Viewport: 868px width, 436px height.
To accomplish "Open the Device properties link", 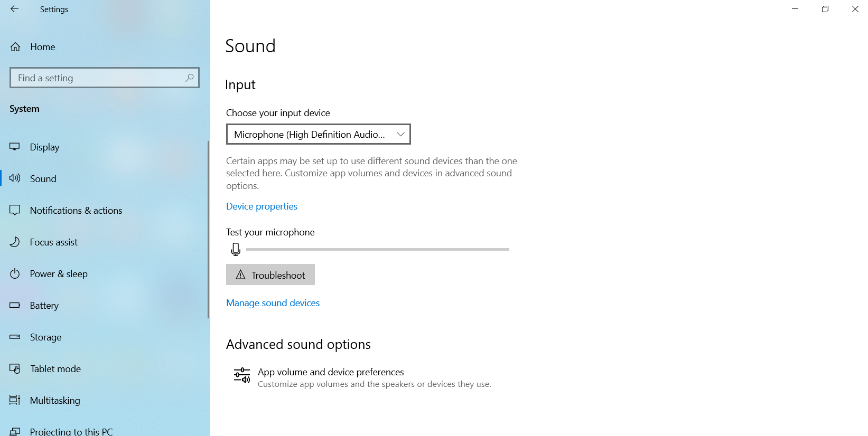I will click(262, 206).
